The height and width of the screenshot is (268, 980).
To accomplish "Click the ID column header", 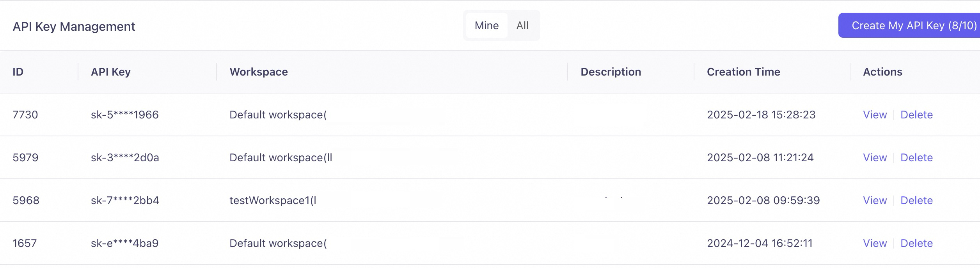I will click(x=18, y=72).
